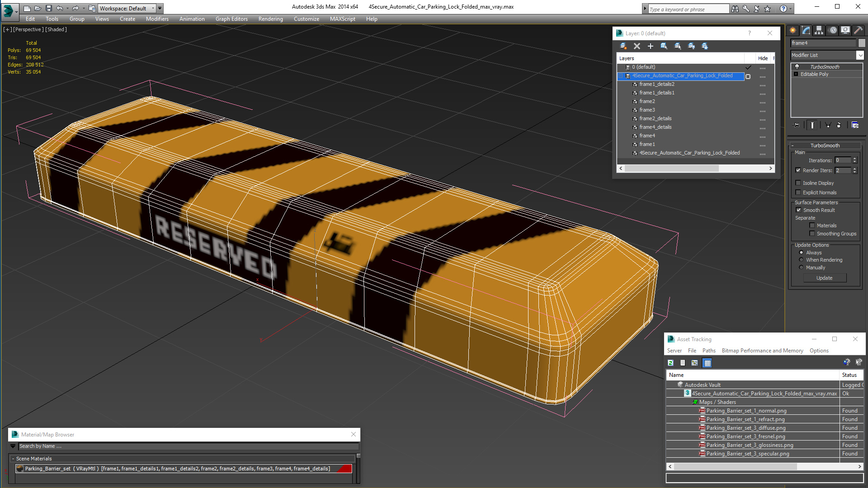Open the Rendering menu

coord(270,19)
